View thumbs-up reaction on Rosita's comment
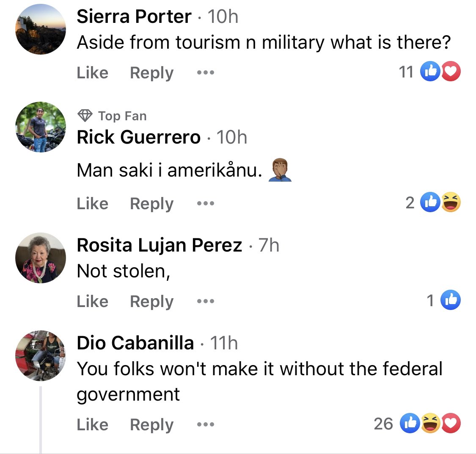The height and width of the screenshot is (454, 476). [451, 300]
